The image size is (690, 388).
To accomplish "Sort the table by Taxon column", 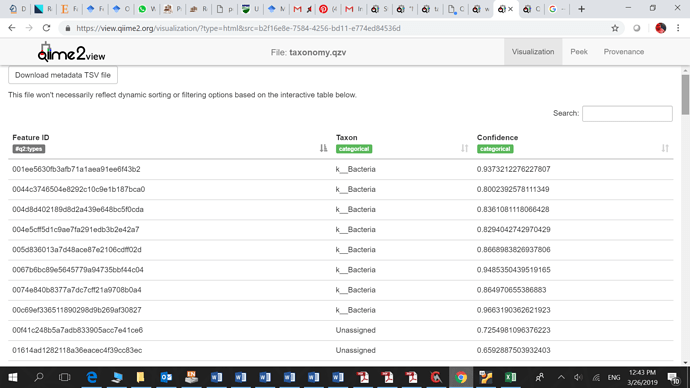I will tap(464, 148).
